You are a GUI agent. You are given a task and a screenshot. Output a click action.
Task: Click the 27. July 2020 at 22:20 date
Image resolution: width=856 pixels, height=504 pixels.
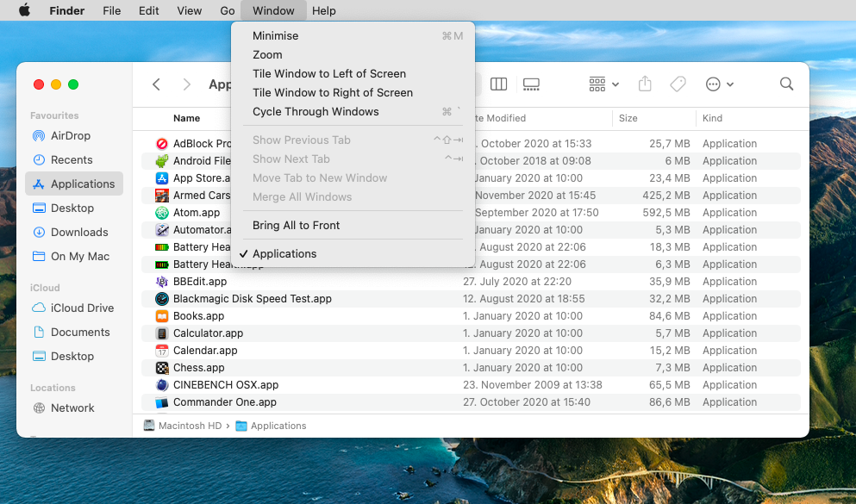click(x=517, y=282)
